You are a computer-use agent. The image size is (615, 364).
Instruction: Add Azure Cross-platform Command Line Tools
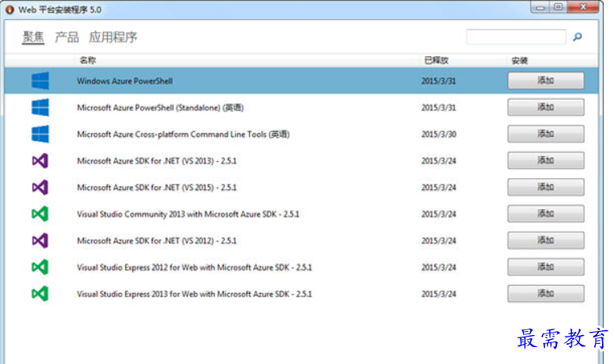click(546, 134)
